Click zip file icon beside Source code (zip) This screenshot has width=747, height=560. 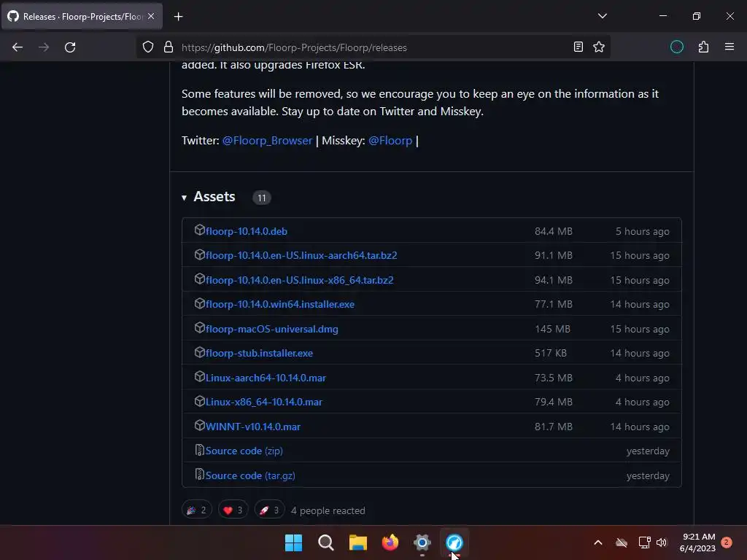[x=200, y=449]
